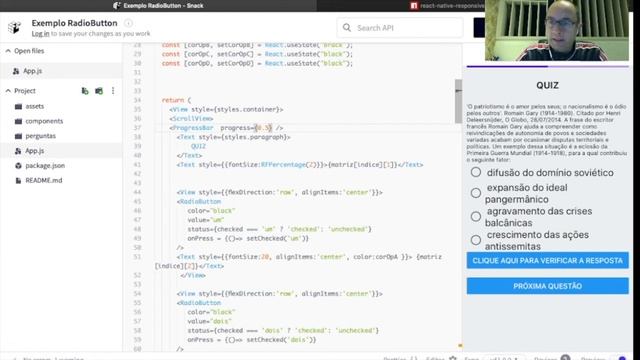Expand the assets folder
This screenshot has height=360, width=640.
(x=35, y=107)
